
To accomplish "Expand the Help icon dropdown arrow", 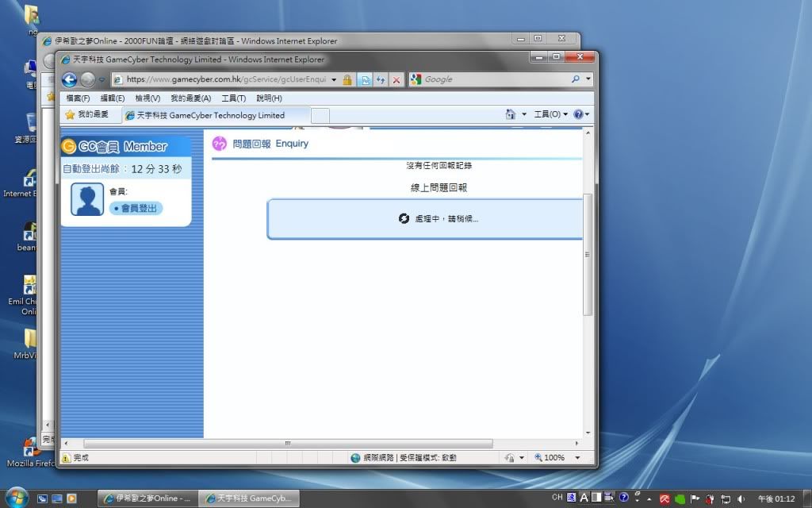I will 588,114.
